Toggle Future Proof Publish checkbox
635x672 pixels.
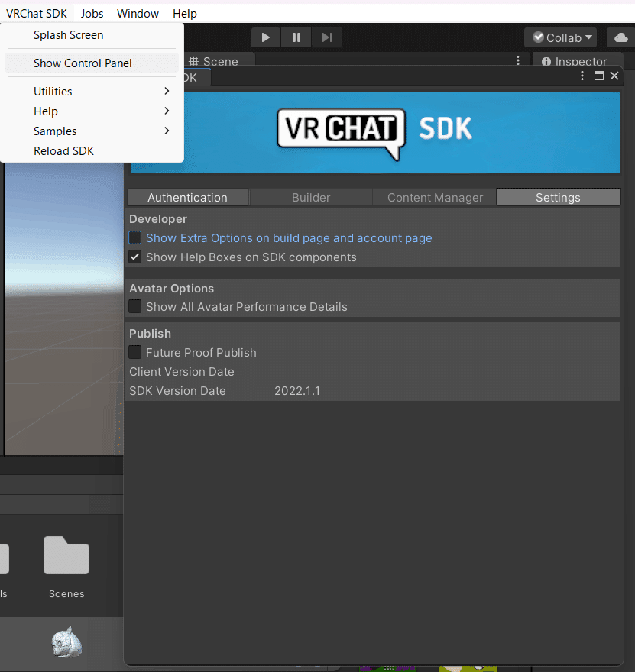click(x=135, y=352)
